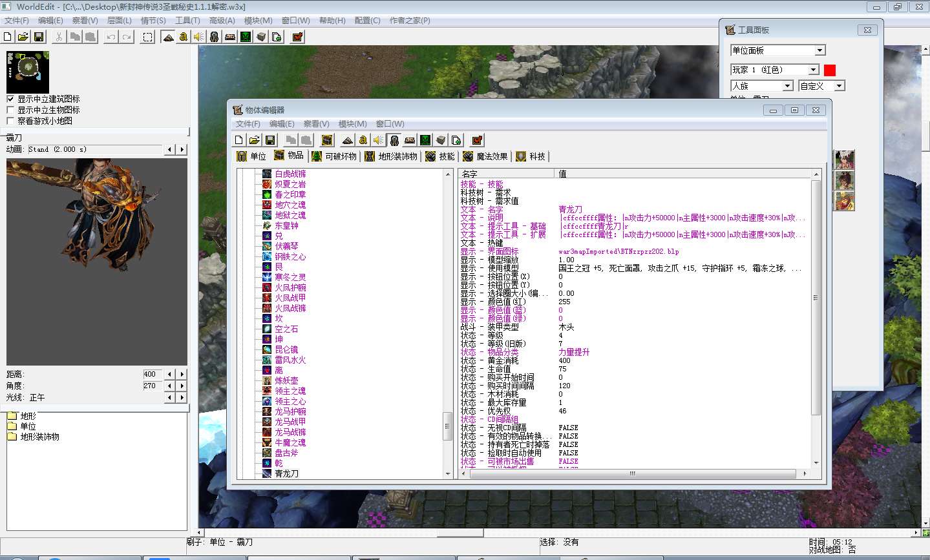Click Test Map icon in Object Editor toolbar
Screen dimensions: 930x560
click(477, 140)
